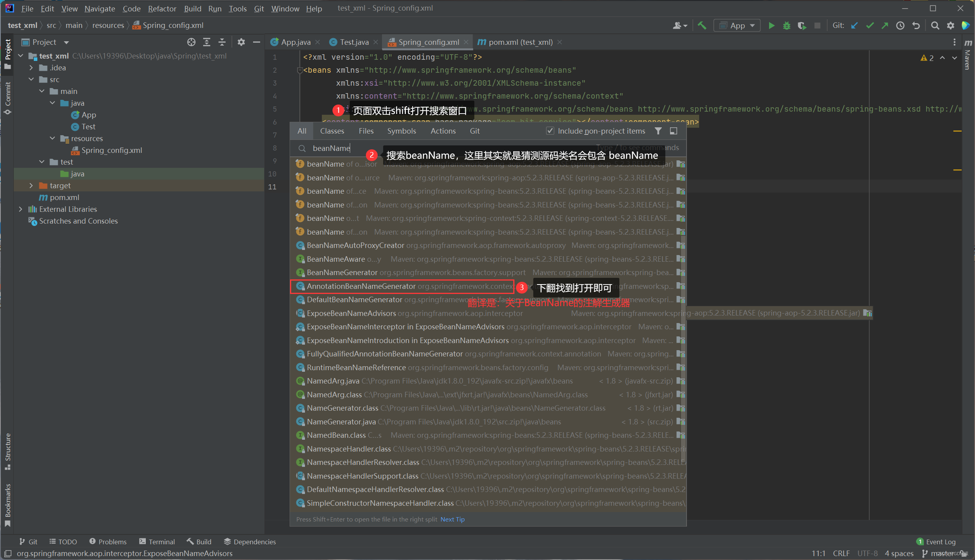Click the Build project hammer icon
The width and height of the screenshot is (975, 560).
pos(702,26)
